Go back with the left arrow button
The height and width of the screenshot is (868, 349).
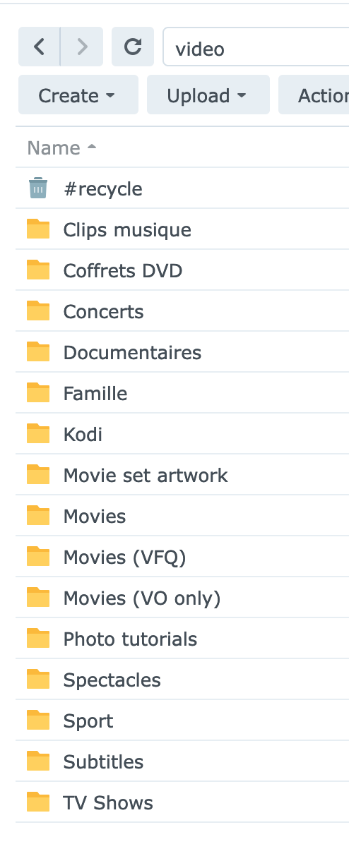tap(40, 47)
